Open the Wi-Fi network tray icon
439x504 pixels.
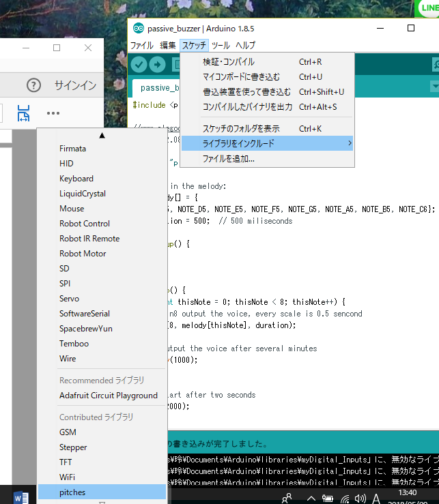click(x=345, y=499)
